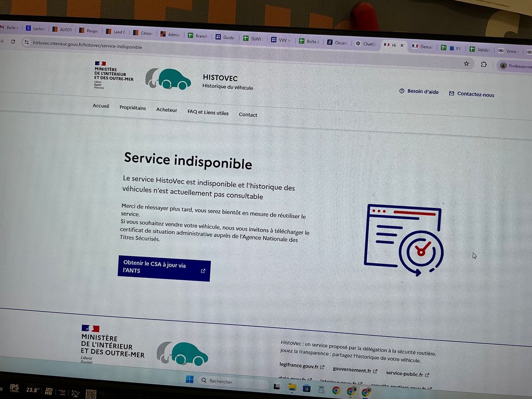Open gouvernement.fr footer link
This screenshot has height=399, width=532.
(355, 370)
